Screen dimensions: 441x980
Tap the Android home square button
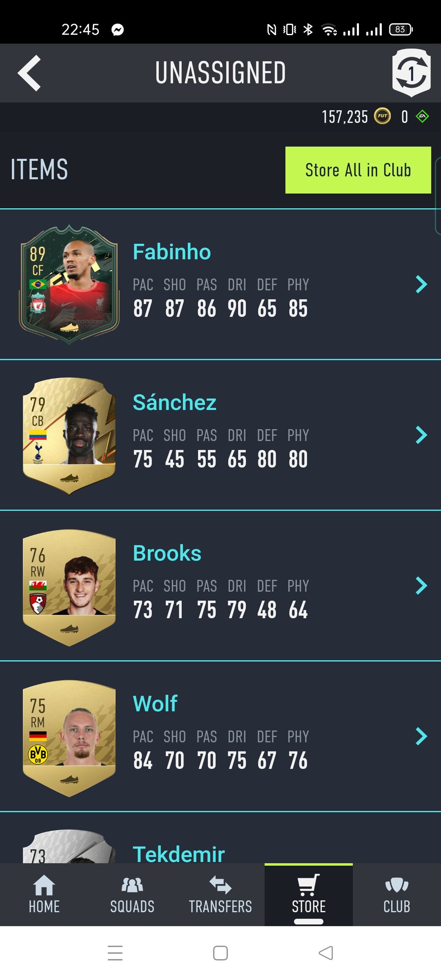(x=220, y=953)
